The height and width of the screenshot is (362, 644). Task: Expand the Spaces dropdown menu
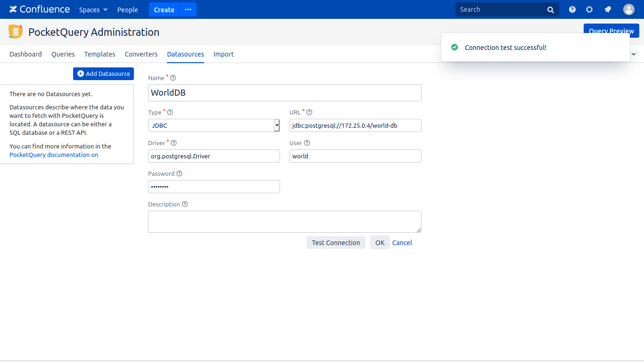(93, 10)
